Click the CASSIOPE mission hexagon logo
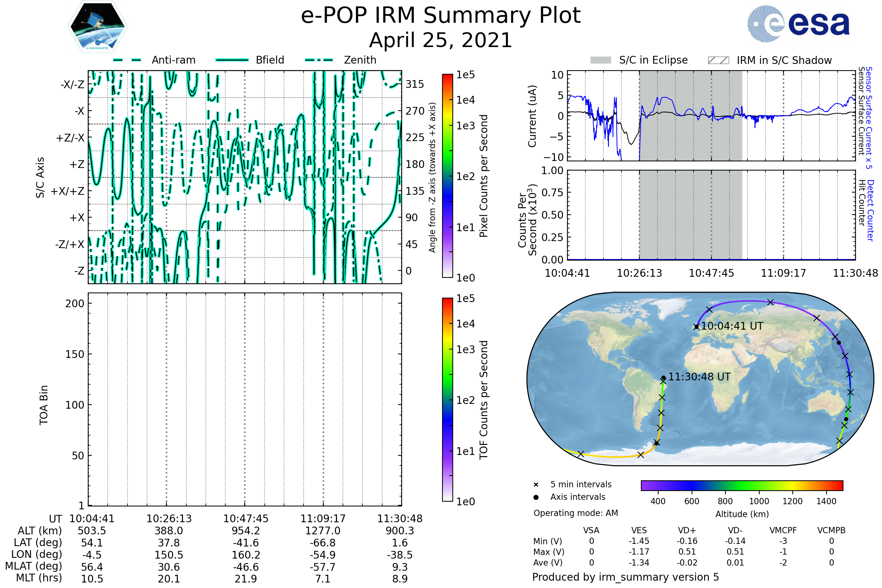 click(x=97, y=27)
